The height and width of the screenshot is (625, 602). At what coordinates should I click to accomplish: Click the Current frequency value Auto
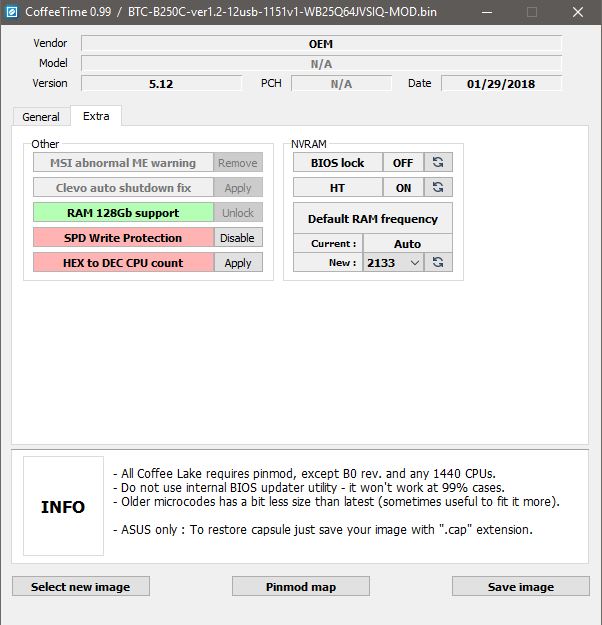[407, 243]
